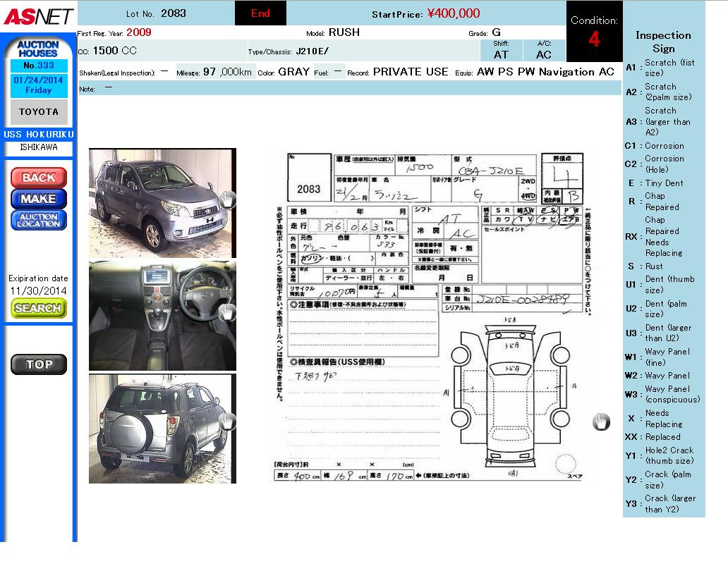Click hand icon on front exterior photo
This screenshot has height=566, width=728.
tap(226, 199)
